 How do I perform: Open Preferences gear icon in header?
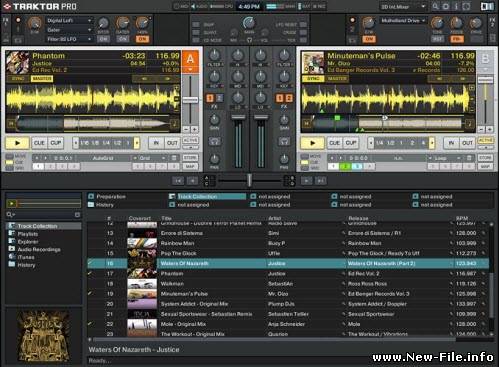pyautogui.click(x=446, y=6)
